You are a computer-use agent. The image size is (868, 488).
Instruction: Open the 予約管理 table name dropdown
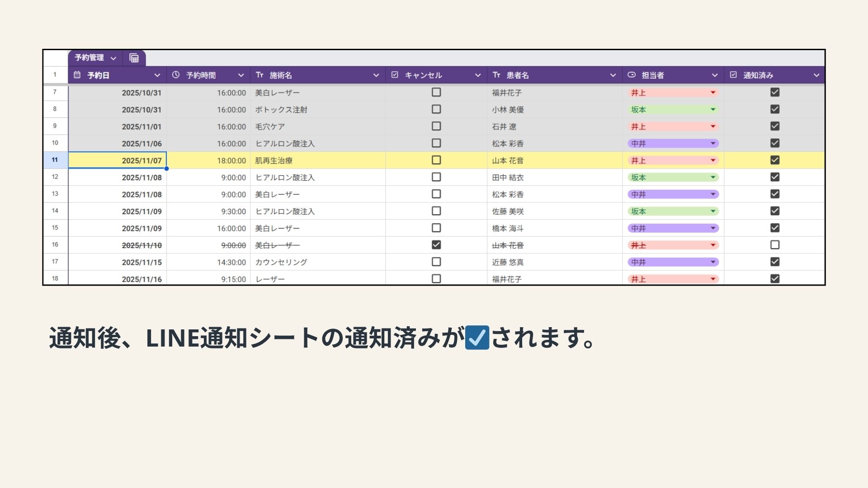point(113,58)
